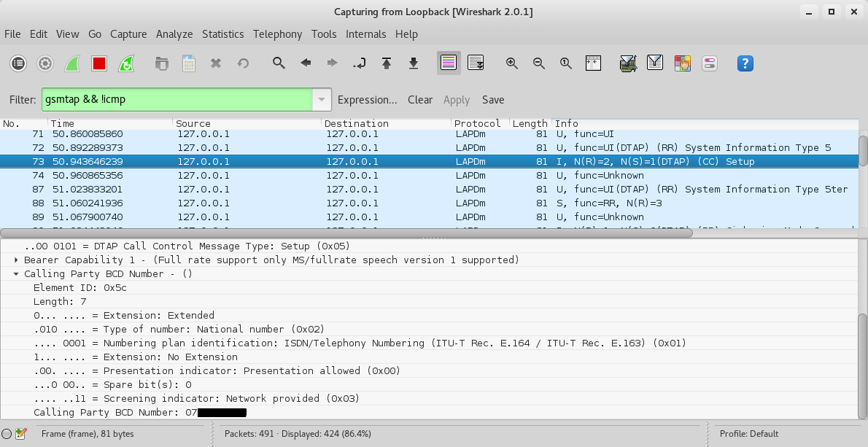Open a capture file from toolbar
Viewport: 868px width, 447px height.
pos(162,63)
